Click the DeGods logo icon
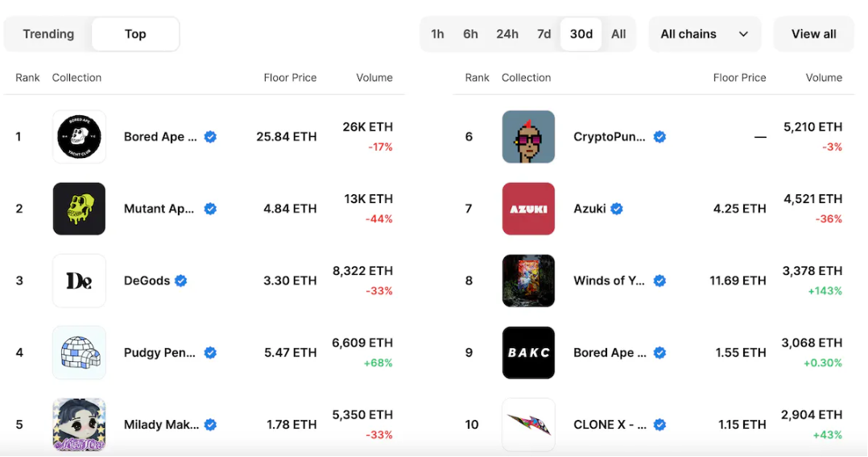The image size is (868, 457). tap(79, 280)
